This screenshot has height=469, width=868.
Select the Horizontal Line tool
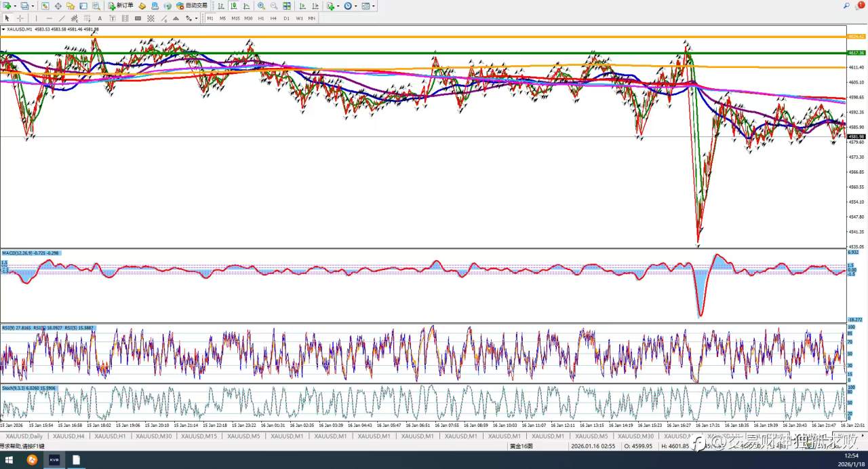(x=49, y=18)
